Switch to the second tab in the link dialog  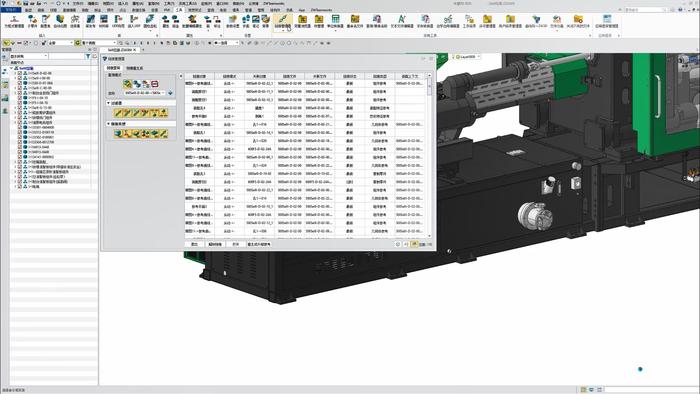coord(134,68)
